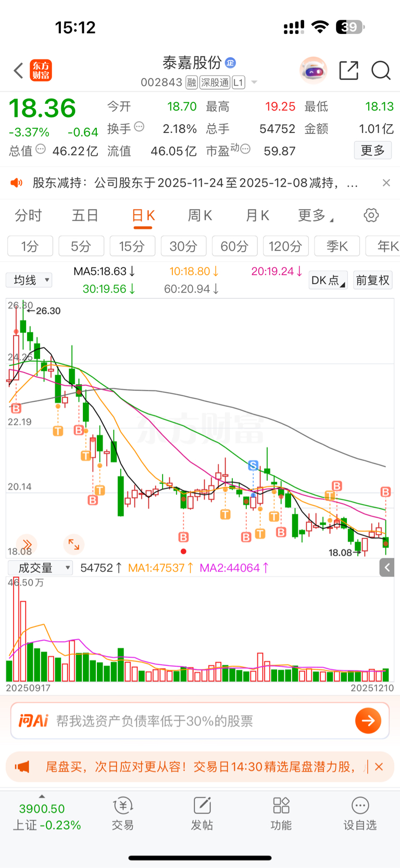400x868 pixels.
Task: Tap the blue enterprise badge next to 泰嘉股份
Action: pyautogui.click(x=231, y=63)
